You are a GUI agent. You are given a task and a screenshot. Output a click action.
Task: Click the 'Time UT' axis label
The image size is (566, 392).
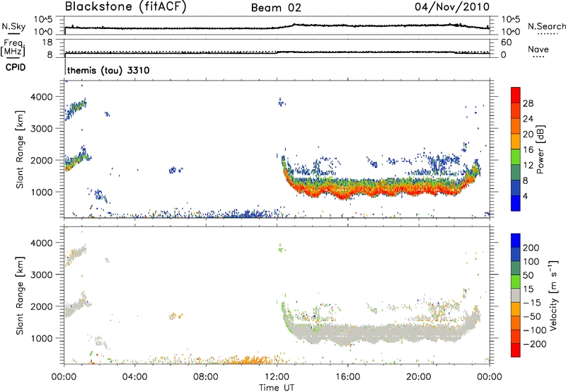[277, 388]
